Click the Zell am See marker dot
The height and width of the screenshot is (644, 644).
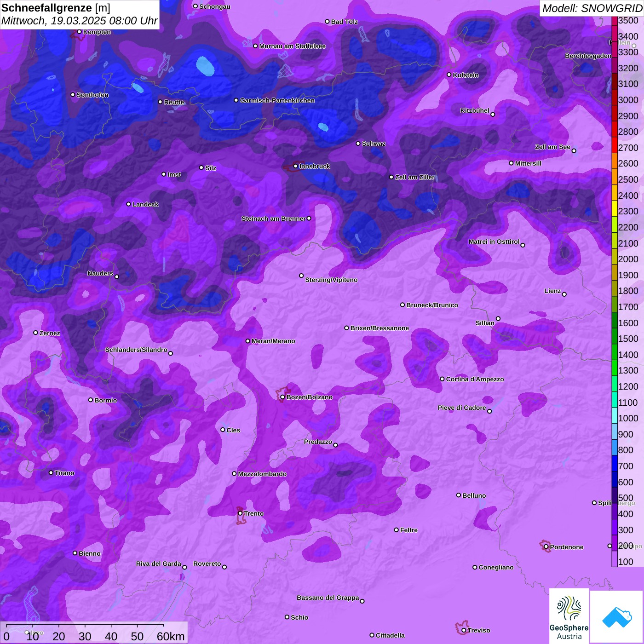(574, 151)
